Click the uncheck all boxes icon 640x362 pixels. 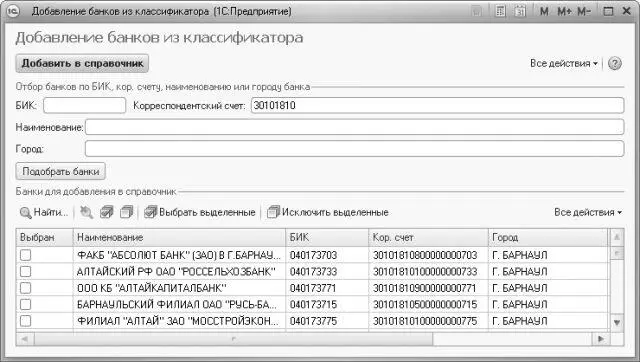click(x=127, y=212)
